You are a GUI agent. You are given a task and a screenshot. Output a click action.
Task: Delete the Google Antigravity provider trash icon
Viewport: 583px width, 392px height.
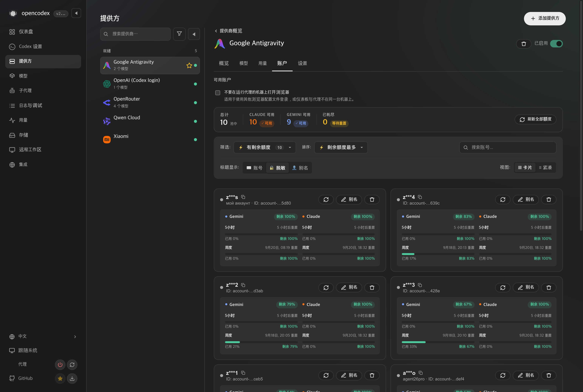pyautogui.click(x=523, y=44)
